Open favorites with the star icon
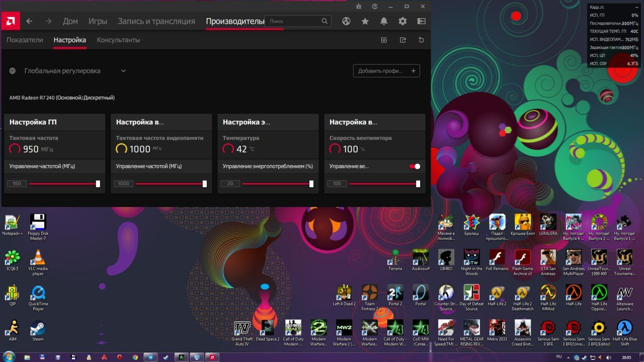The width and height of the screenshot is (644, 362). (x=365, y=21)
